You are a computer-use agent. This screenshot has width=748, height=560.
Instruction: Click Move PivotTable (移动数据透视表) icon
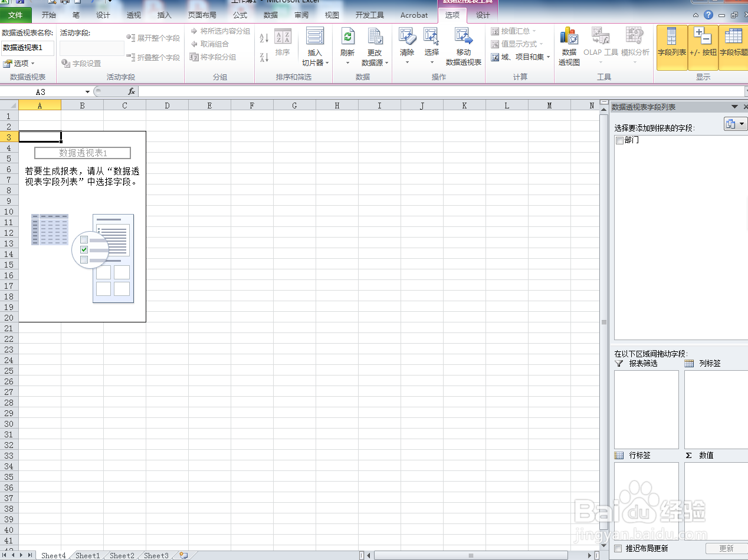click(464, 37)
